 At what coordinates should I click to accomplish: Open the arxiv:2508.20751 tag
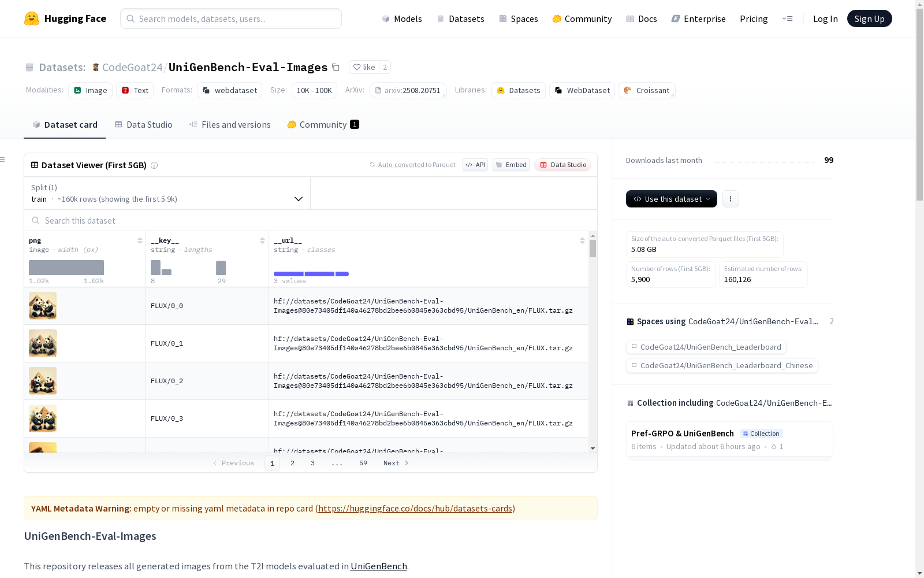coord(408,90)
